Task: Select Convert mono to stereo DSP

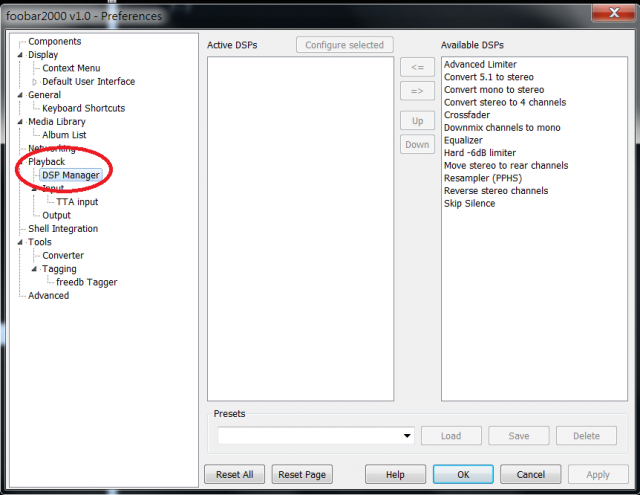Action: point(494,90)
